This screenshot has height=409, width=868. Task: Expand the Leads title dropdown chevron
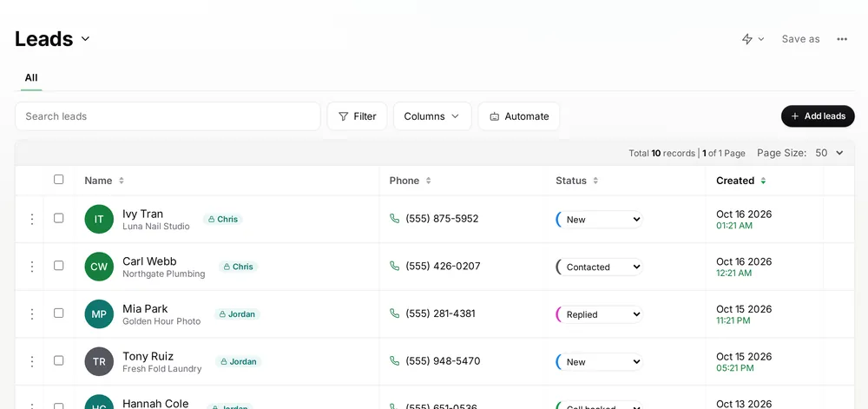tap(85, 39)
